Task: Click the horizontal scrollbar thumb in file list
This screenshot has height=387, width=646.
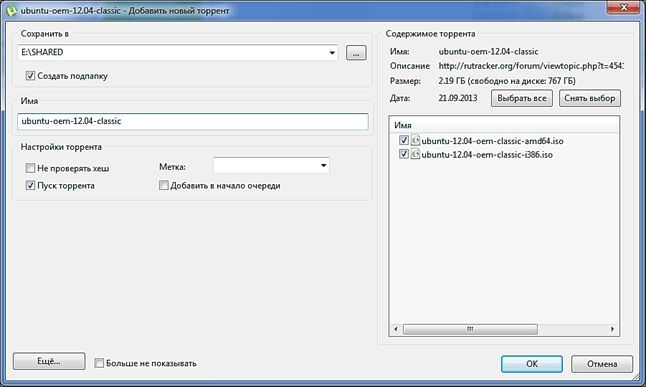Action: (470, 329)
